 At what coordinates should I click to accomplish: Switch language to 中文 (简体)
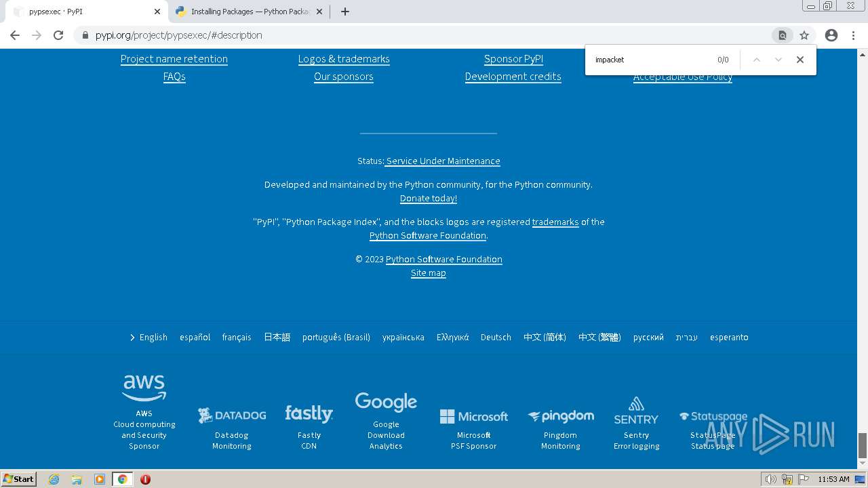(x=545, y=338)
